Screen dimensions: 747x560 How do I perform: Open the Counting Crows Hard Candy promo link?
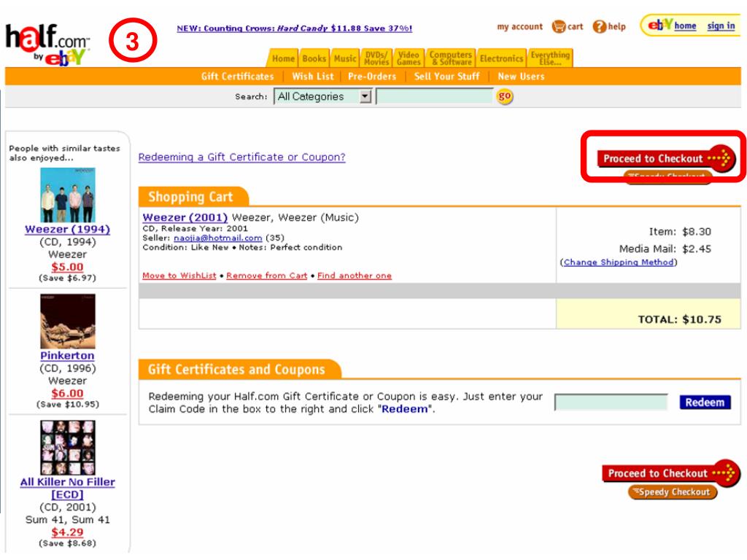(x=295, y=28)
